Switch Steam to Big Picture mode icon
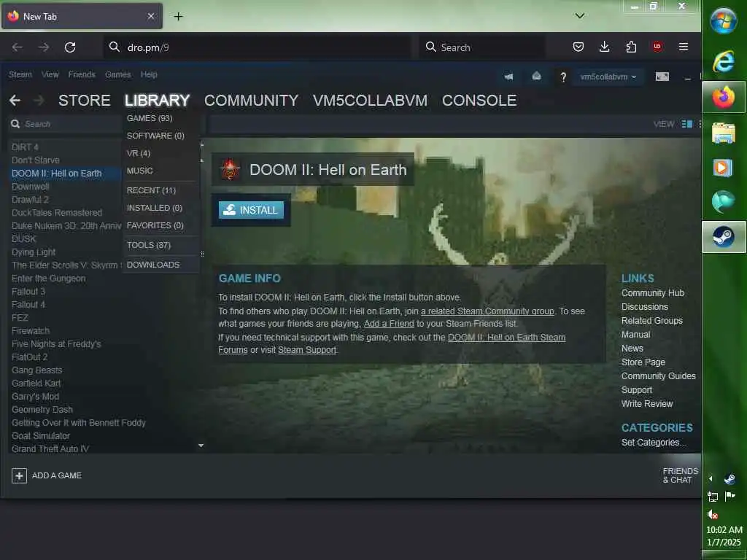 [662, 77]
